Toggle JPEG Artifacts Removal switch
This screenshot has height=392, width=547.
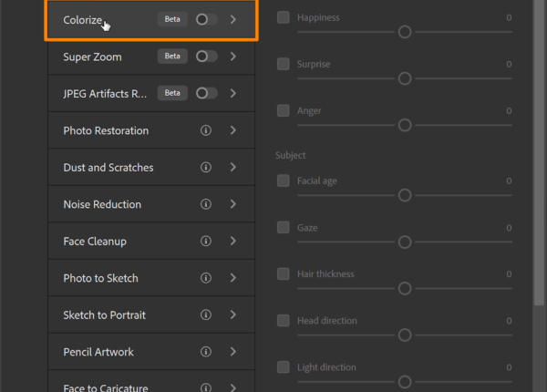(206, 93)
